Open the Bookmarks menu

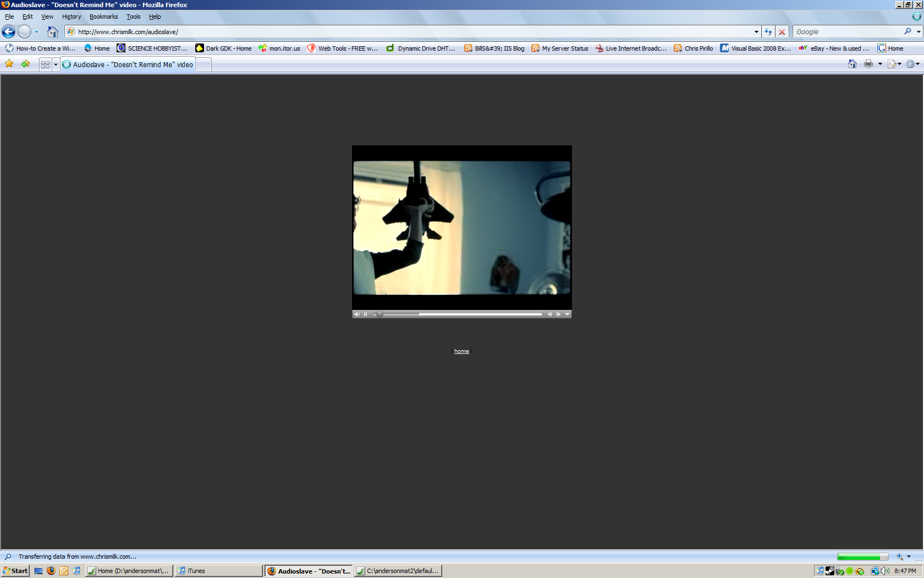104,17
